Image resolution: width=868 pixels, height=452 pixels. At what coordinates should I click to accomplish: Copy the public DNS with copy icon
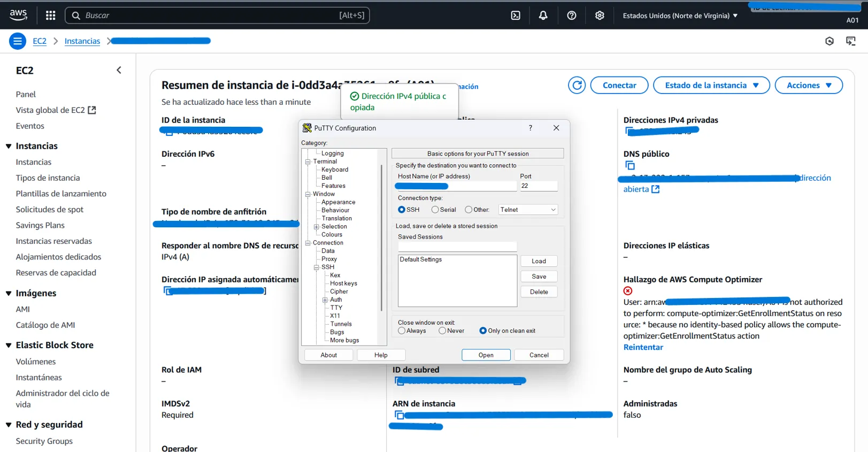630,166
